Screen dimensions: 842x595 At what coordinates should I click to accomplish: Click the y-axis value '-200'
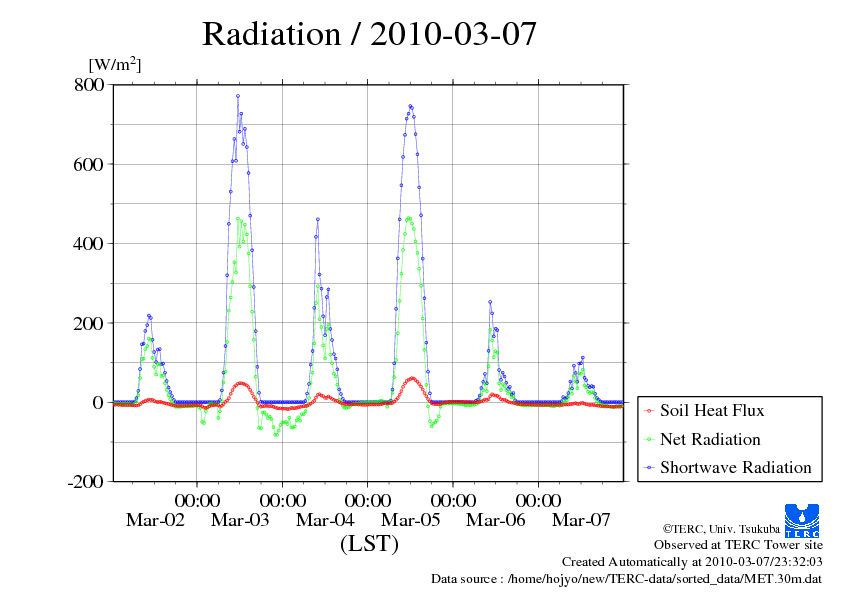pos(85,482)
